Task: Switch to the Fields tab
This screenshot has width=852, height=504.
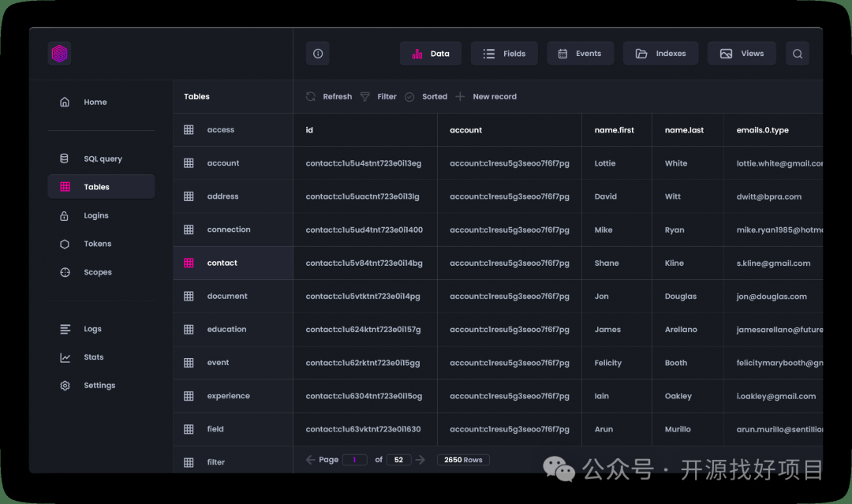Action: pyautogui.click(x=504, y=53)
